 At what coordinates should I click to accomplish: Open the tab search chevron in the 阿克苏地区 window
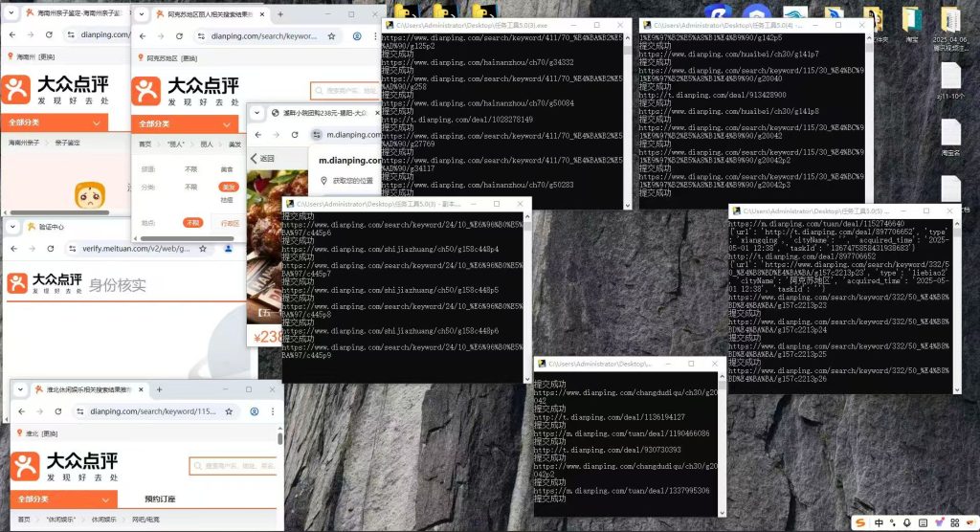point(142,13)
